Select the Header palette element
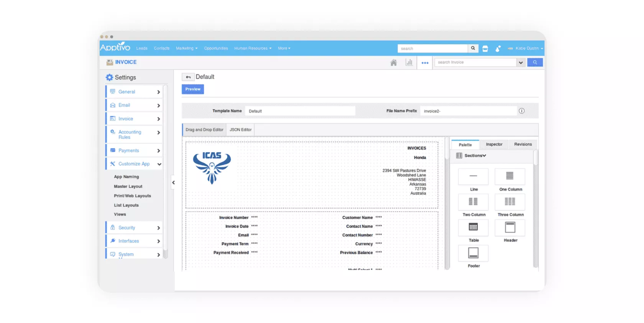This screenshot has height=323, width=644. (x=510, y=227)
